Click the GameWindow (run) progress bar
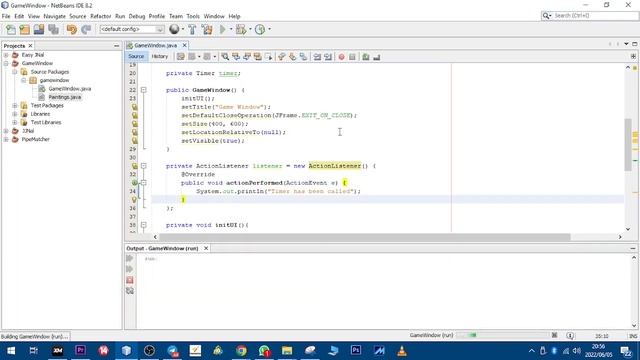This screenshot has height=360, width=640. [x=502, y=335]
